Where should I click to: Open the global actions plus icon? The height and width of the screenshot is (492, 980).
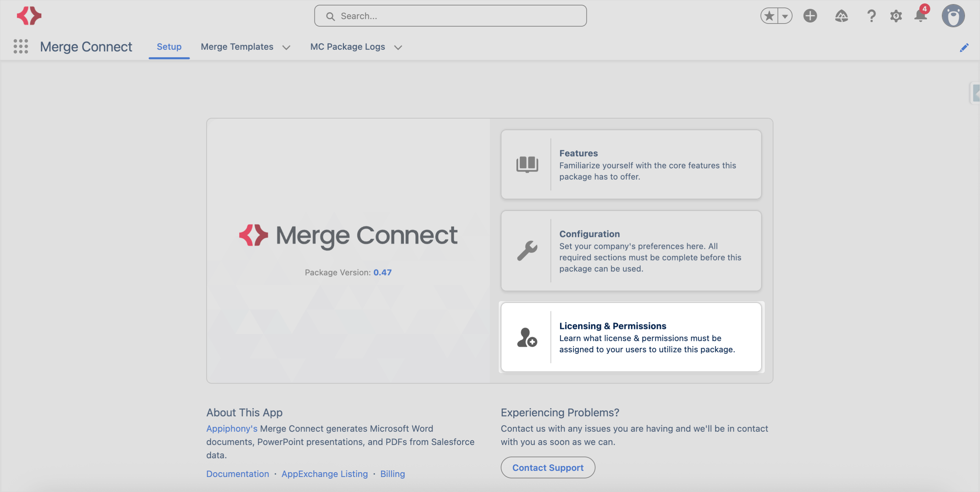point(810,16)
